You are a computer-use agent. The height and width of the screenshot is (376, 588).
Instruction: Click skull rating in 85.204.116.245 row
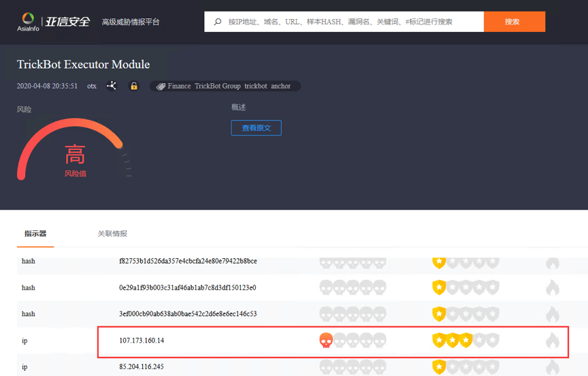353,367
